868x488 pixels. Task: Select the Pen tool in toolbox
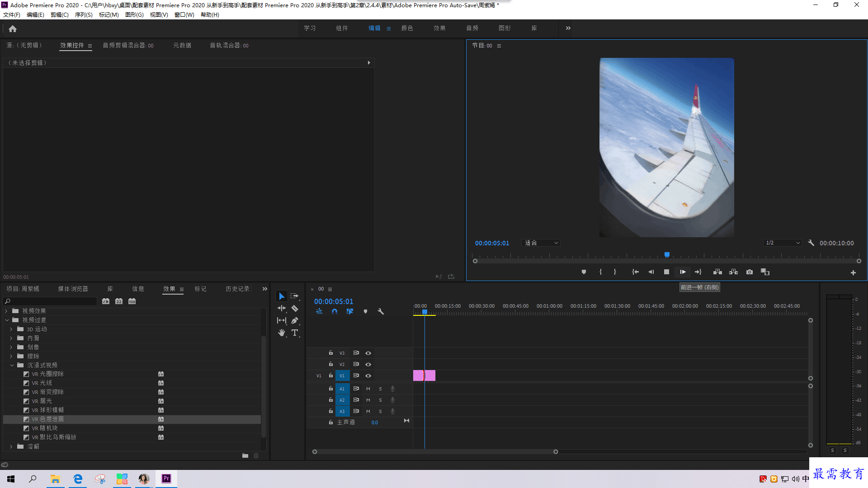(295, 321)
